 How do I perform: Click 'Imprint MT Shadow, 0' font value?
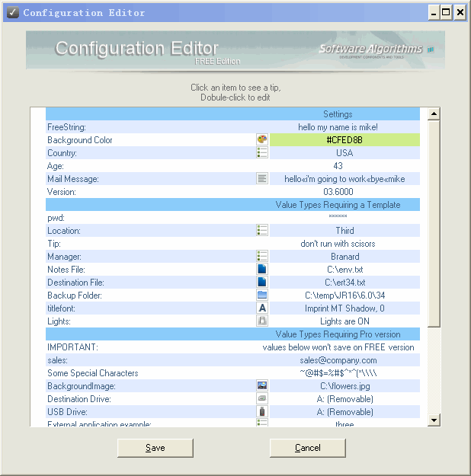pyautogui.click(x=344, y=308)
